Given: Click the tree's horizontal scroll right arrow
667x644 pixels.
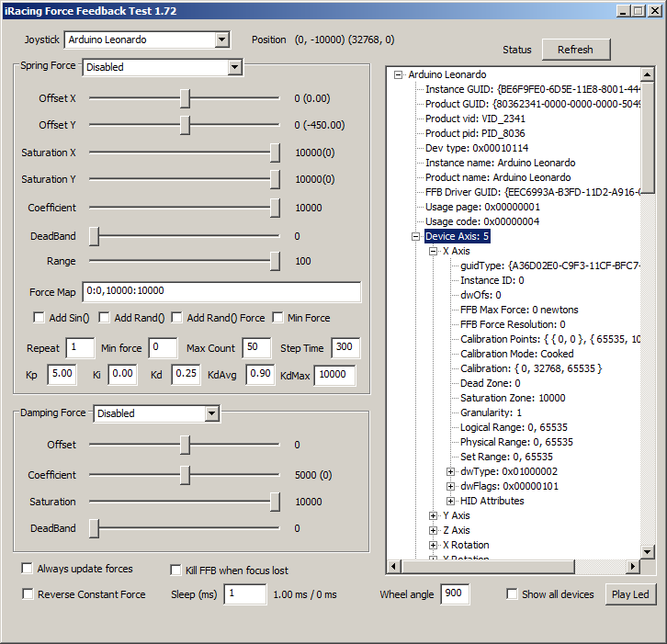Looking at the screenshot, I should pos(633,566).
